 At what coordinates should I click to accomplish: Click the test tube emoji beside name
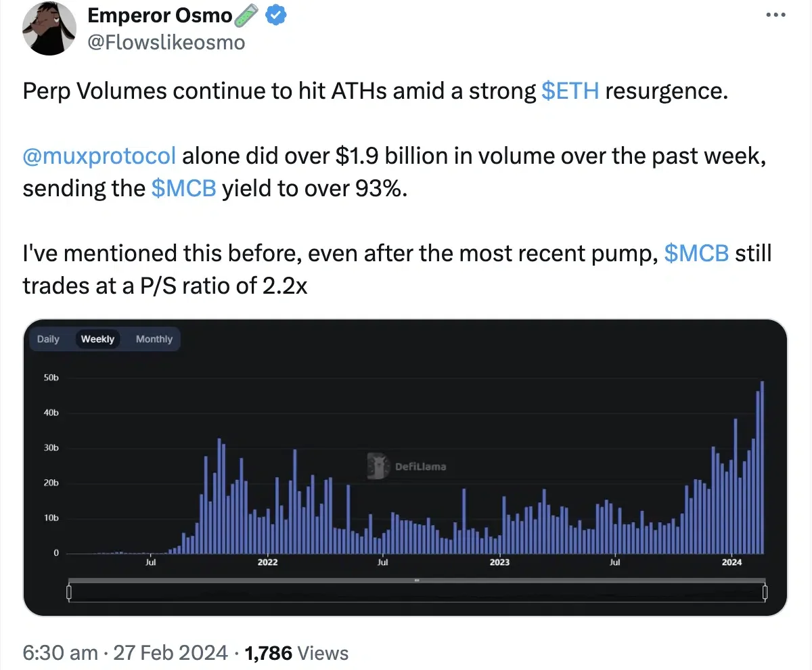[248, 16]
